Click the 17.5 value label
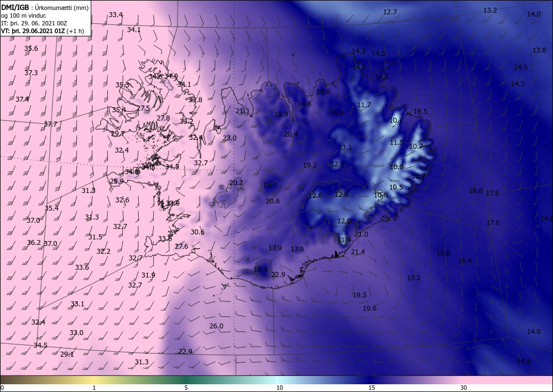 pyautogui.click(x=492, y=194)
